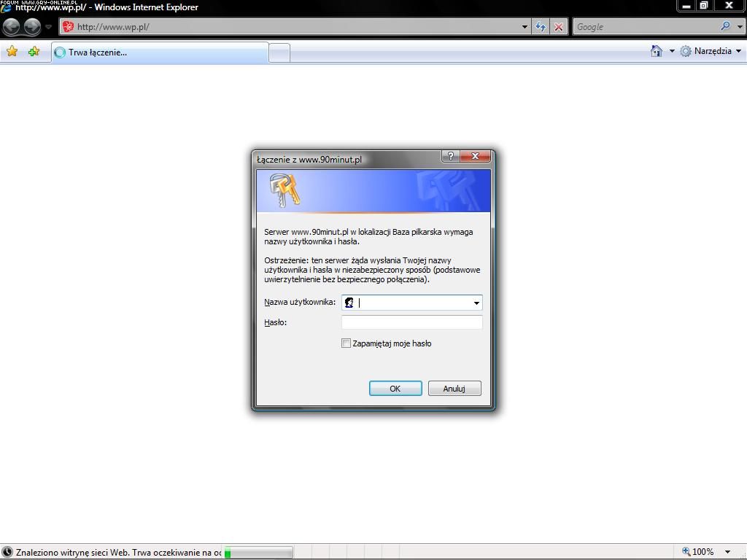The image size is (747, 560).
Task: Click the browser Back arrow button
Action: click(x=12, y=27)
